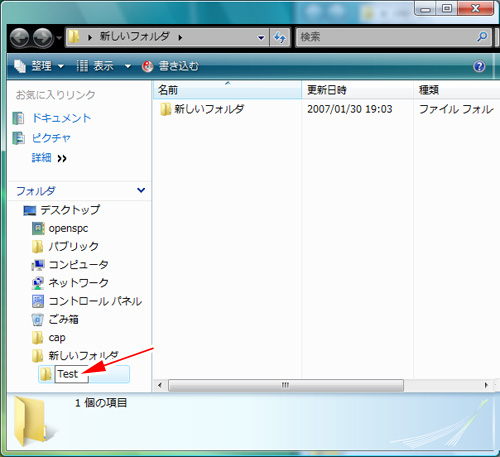Open the ドキュメント favorite link
Image resolution: width=500 pixels, height=457 pixels.
tap(61, 118)
